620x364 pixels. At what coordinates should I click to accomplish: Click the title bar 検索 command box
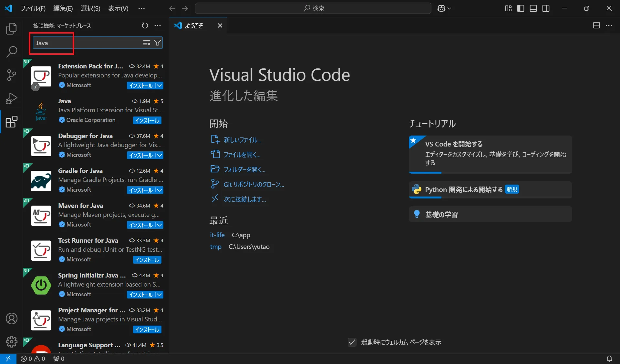[313, 8]
